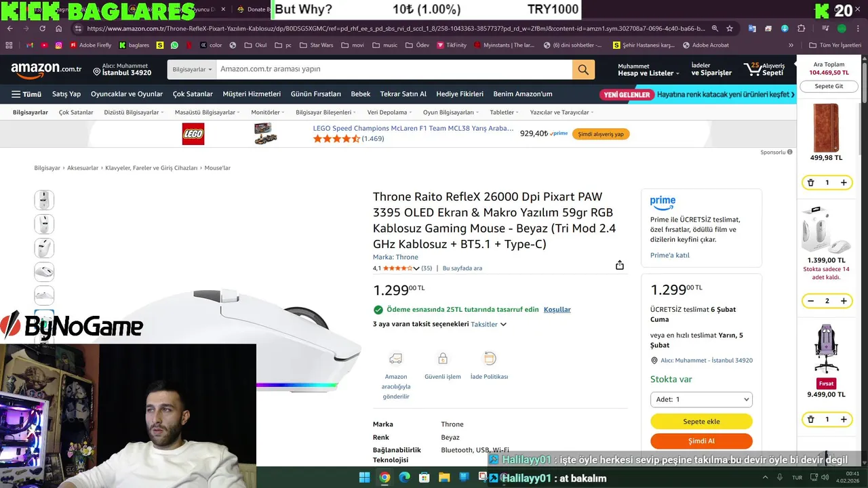868x488 pixels.
Task: Click the İade Politikası icon
Action: tap(490, 359)
